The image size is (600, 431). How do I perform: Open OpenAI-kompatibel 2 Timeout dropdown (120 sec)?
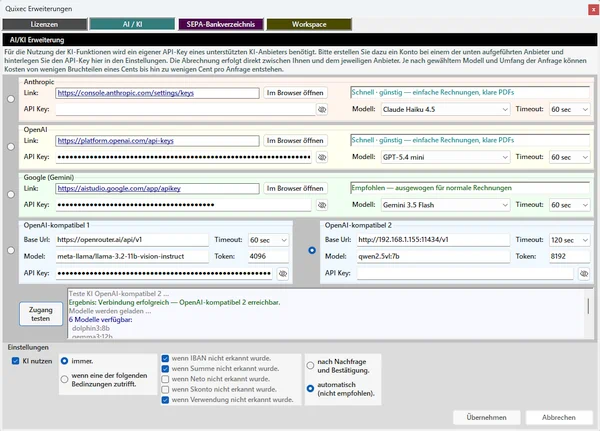point(569,240)
